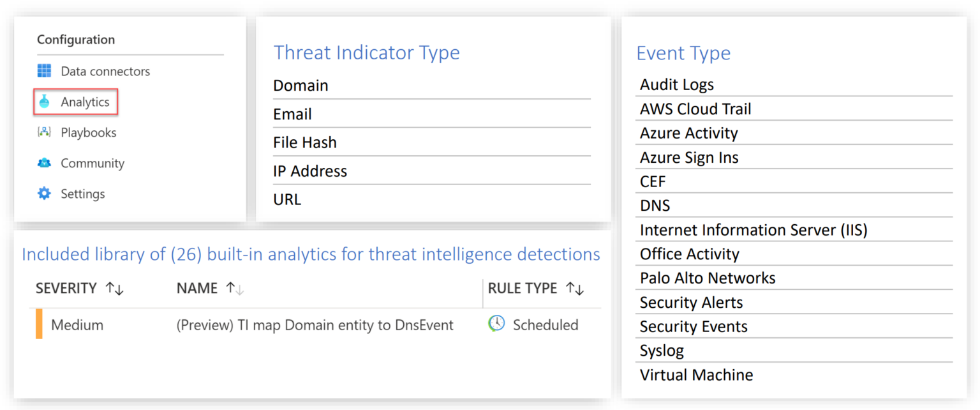The image size is (980, 410).
Task: Toggle the RULE TYPE column sort order
Action: point(574,288)
